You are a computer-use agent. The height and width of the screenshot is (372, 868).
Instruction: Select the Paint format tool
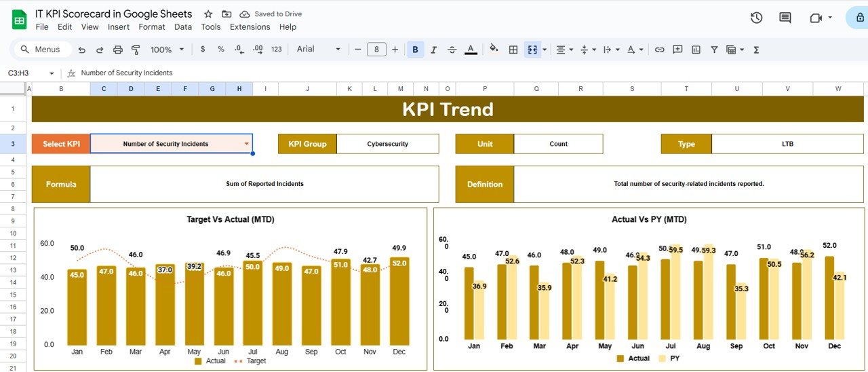pos(136,50)
